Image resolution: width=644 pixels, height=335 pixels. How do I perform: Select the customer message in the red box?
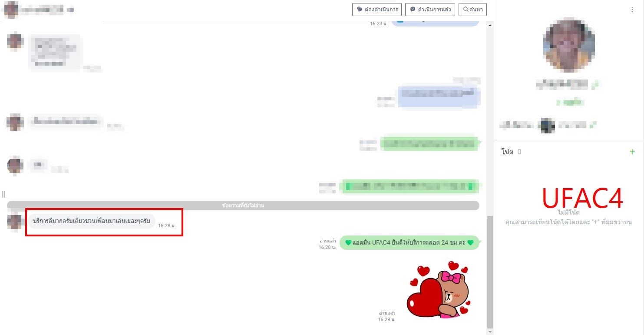pos(92,221)
